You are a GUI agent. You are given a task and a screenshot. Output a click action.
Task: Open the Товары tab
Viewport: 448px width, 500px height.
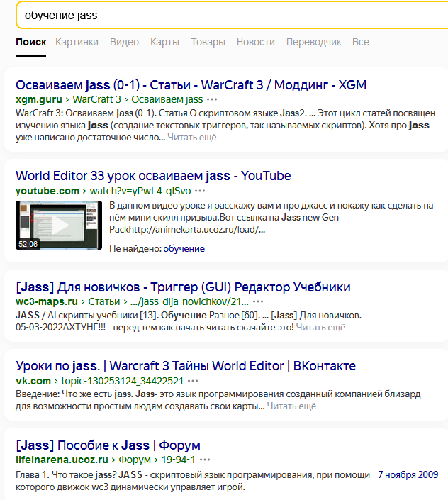point(208,42)
